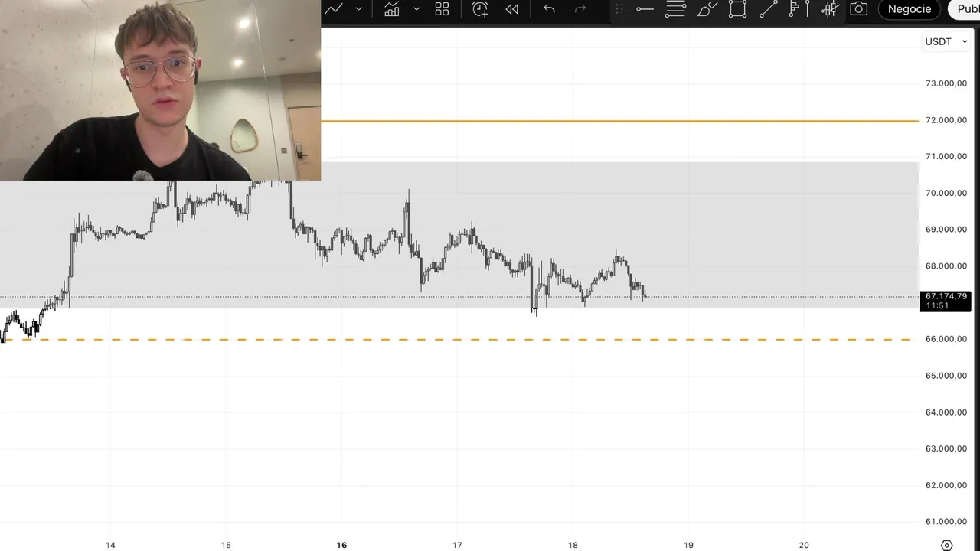Open the time axis settings gear
The width and height of the screenshot is (980, 551).
(x=946, y=545)
